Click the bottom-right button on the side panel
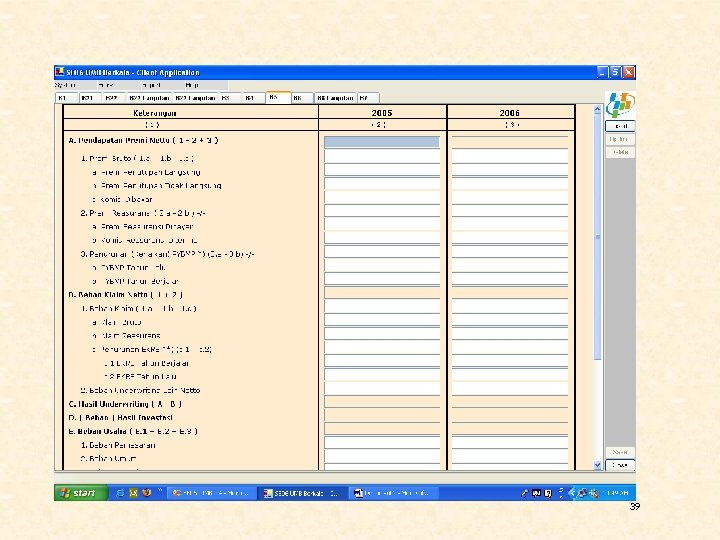The width and height of the screenshot is (720, 540). (x=620, y=465)
